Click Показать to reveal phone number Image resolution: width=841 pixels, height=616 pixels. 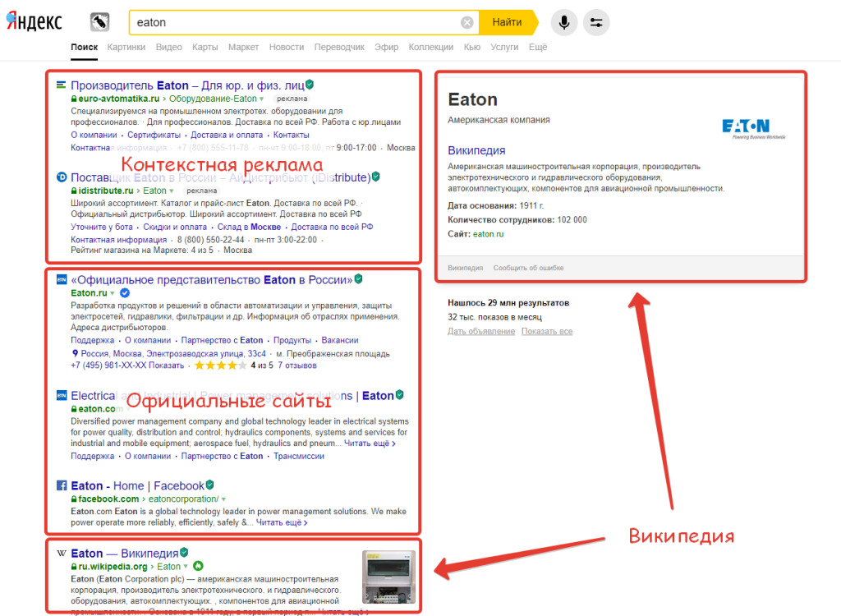click(x=166, y=365)
